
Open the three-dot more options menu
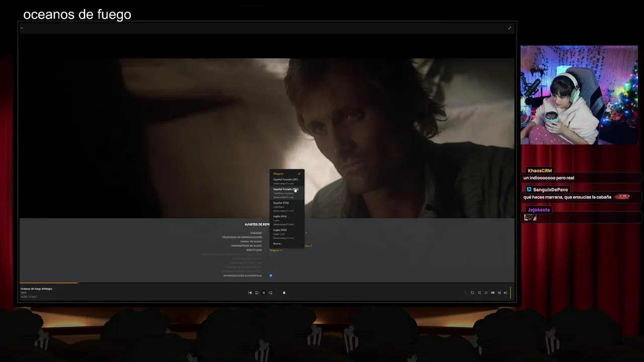465,293
